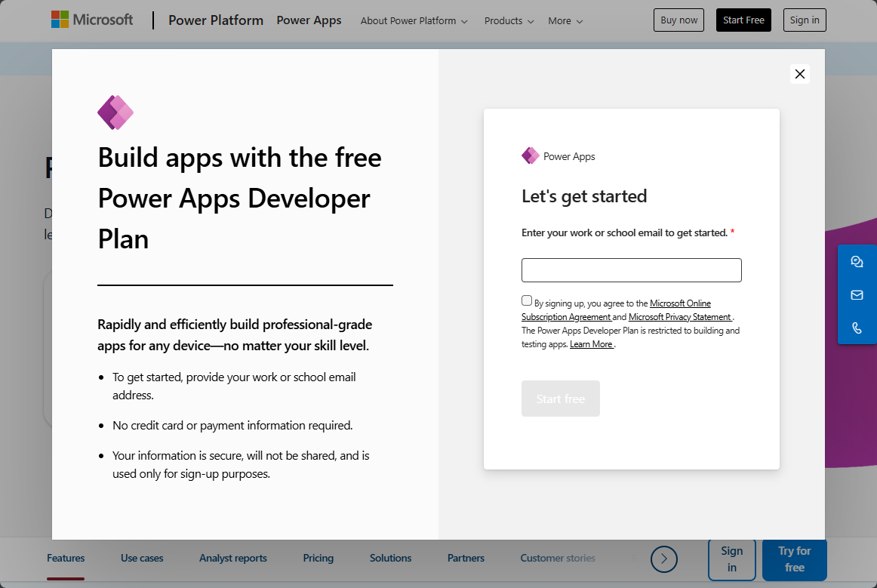Viewport: 877px width, 588px height.
Task: Click the small Power Apps logo in form
Action: (531, 156)
